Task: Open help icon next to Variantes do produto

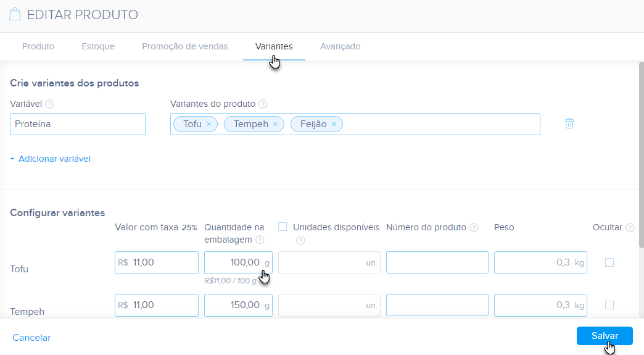Action: [263, 104]
